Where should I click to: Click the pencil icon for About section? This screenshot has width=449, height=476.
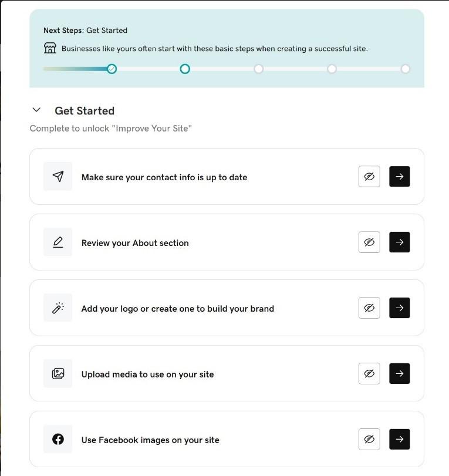[x=58, y=242]
